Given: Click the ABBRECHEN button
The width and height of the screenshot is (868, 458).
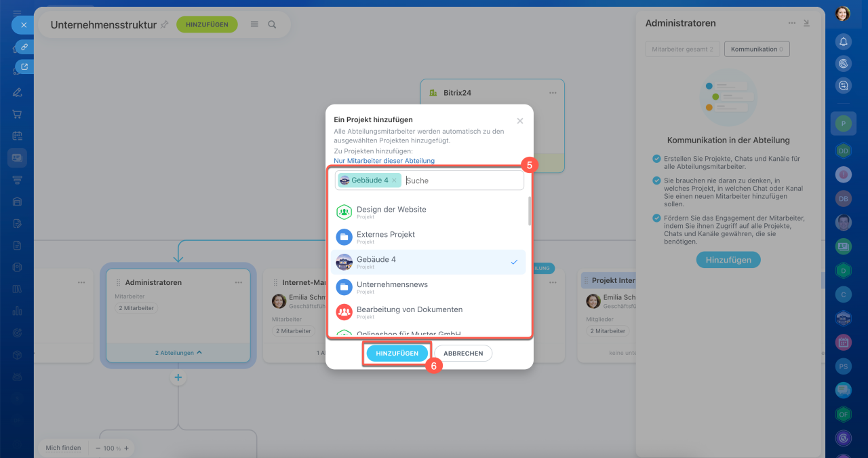Looking at the screenshot, I should (463, 354).
